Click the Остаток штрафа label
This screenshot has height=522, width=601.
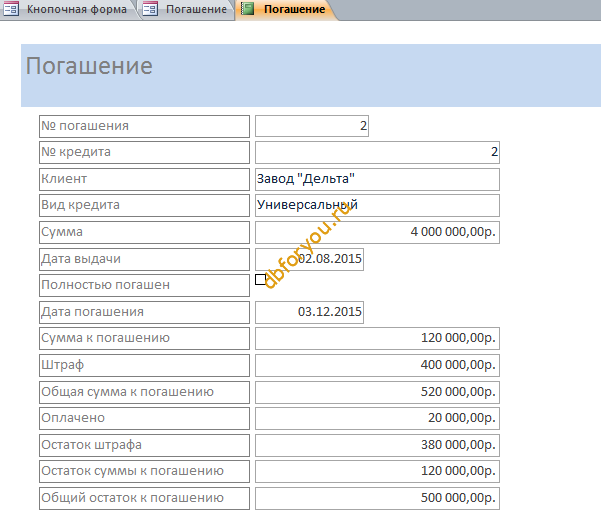click(x=144, y=445)
